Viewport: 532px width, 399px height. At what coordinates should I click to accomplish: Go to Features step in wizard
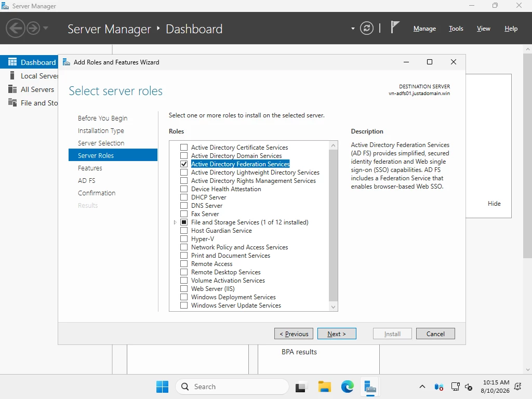click(90, 168)
